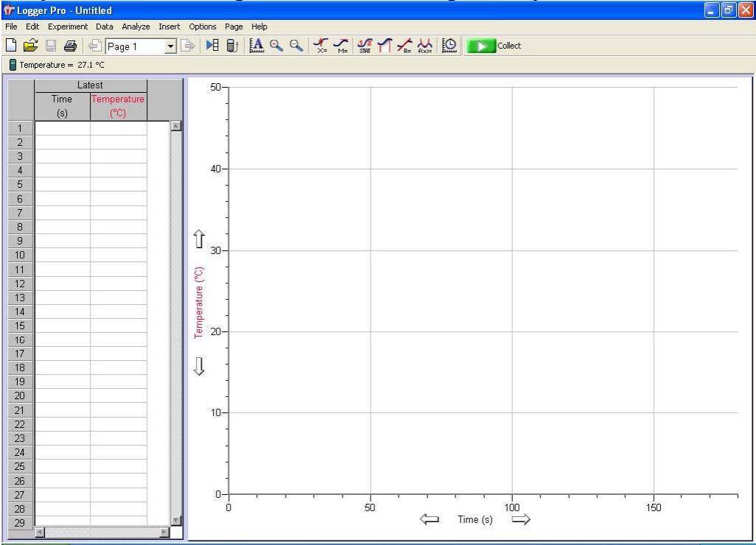Open the Options menu
This screenshot has height=545, width=756.
tap(203, 27)
